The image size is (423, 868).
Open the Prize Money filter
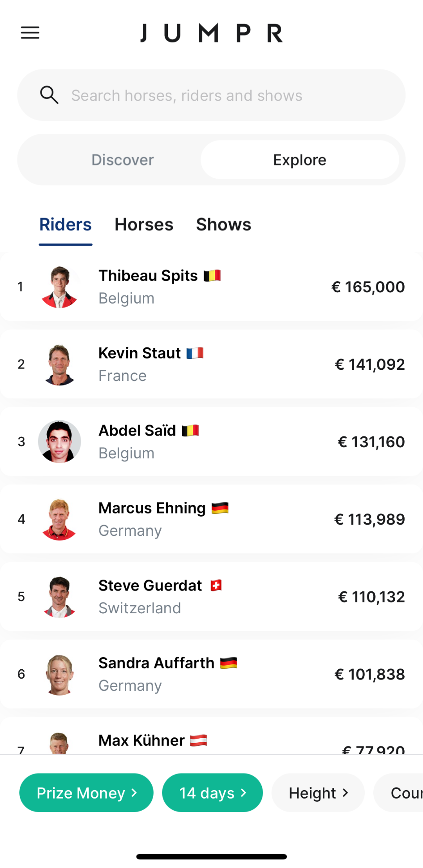[x=86, y=793]
